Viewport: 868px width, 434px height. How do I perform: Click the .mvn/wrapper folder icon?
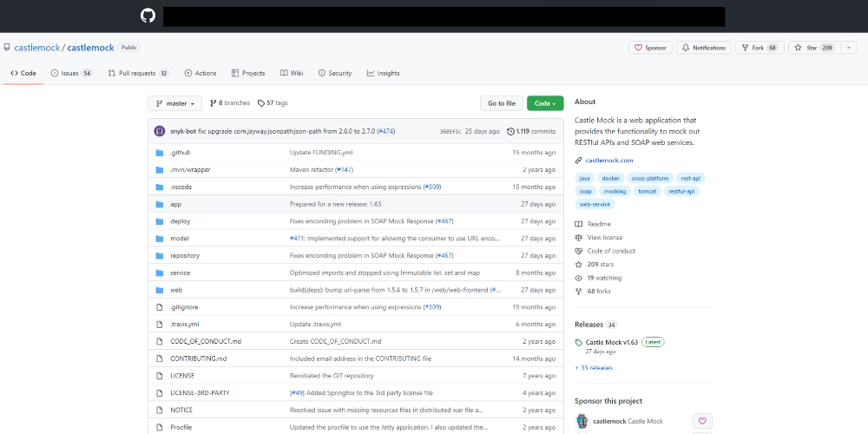click(160, 170)
